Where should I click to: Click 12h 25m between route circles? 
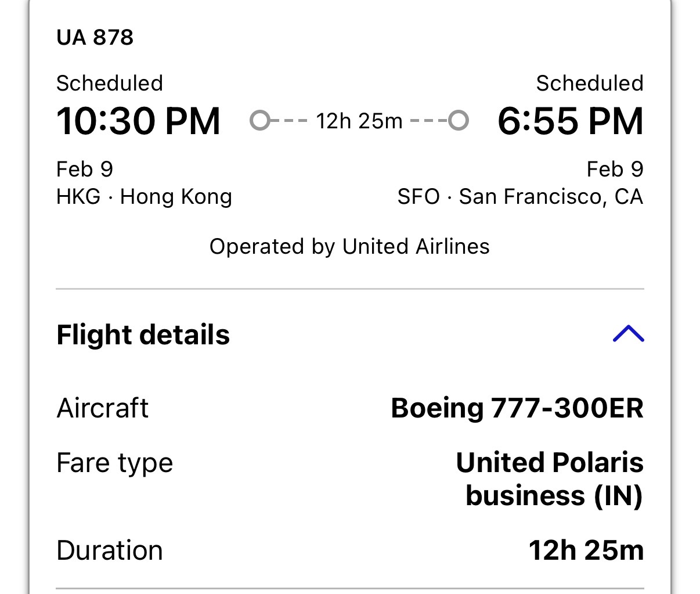(x=359, y=121)
